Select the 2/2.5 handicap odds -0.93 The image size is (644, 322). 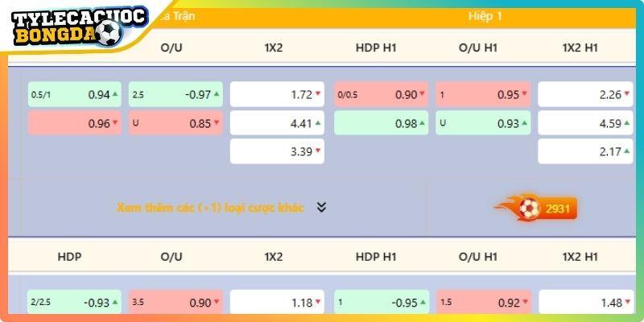(74, 303)
